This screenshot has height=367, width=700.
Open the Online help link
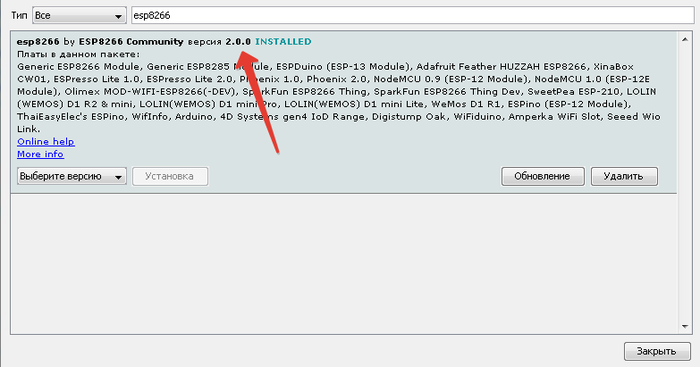tap(46, 142)
